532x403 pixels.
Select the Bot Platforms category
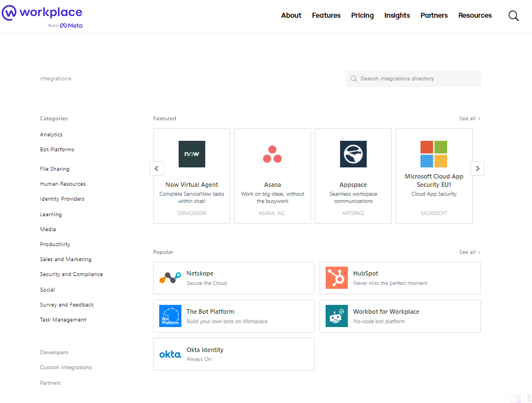coord(57,150)
